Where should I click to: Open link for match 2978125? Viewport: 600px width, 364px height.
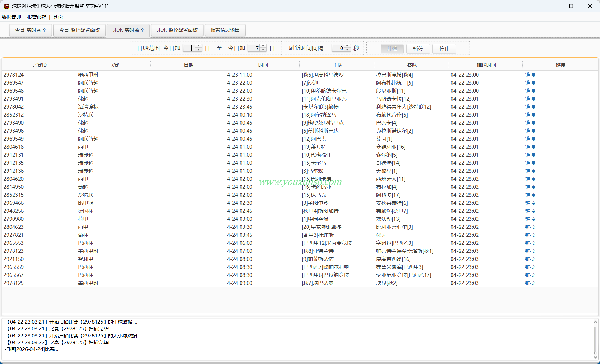(x=530, y=283)
